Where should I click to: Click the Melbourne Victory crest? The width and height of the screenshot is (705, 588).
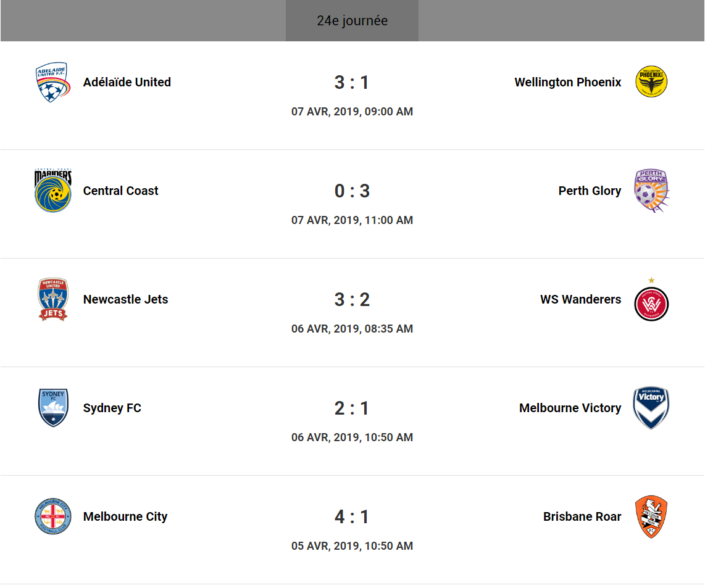[651, 408]
